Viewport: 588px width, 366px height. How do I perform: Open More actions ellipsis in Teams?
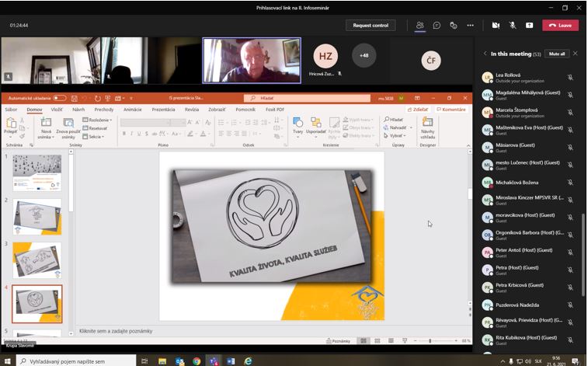point(470,25)
